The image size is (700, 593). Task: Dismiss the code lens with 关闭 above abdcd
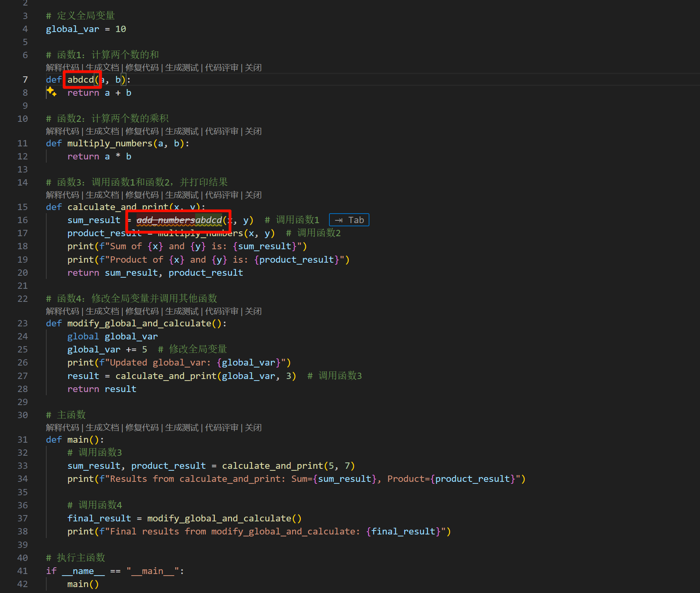click(253, 68)
